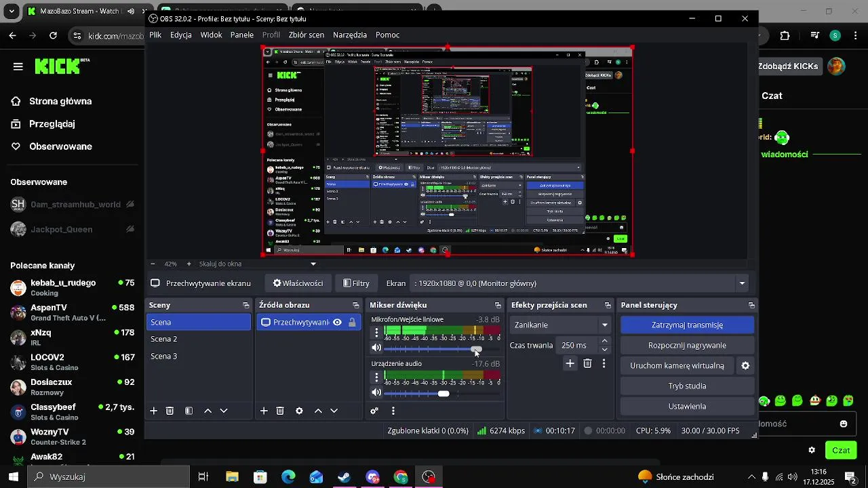868x488 pixels.
Task: Remove scene transition with trash icon
Action: point(588,364)
